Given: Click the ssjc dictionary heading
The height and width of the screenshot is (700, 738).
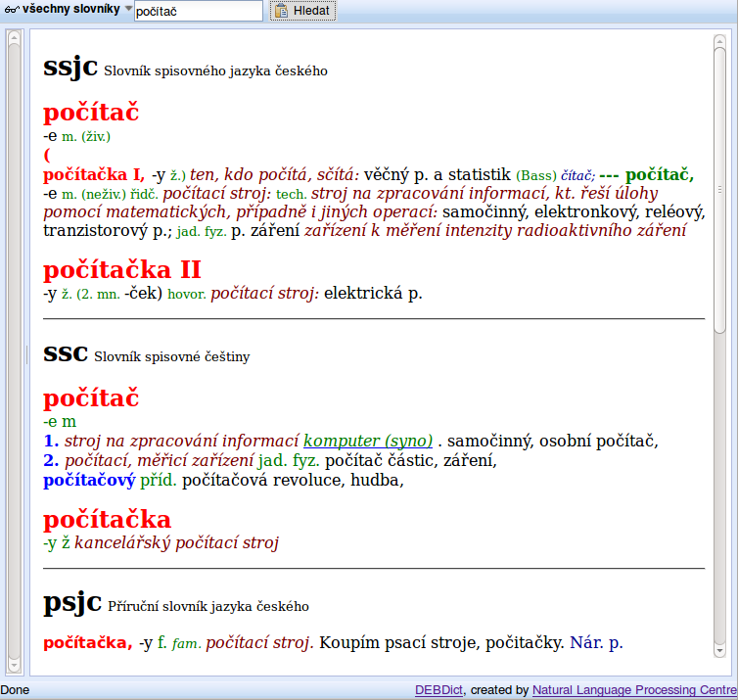Looking at the screenshot, I should tap(70, 68).
